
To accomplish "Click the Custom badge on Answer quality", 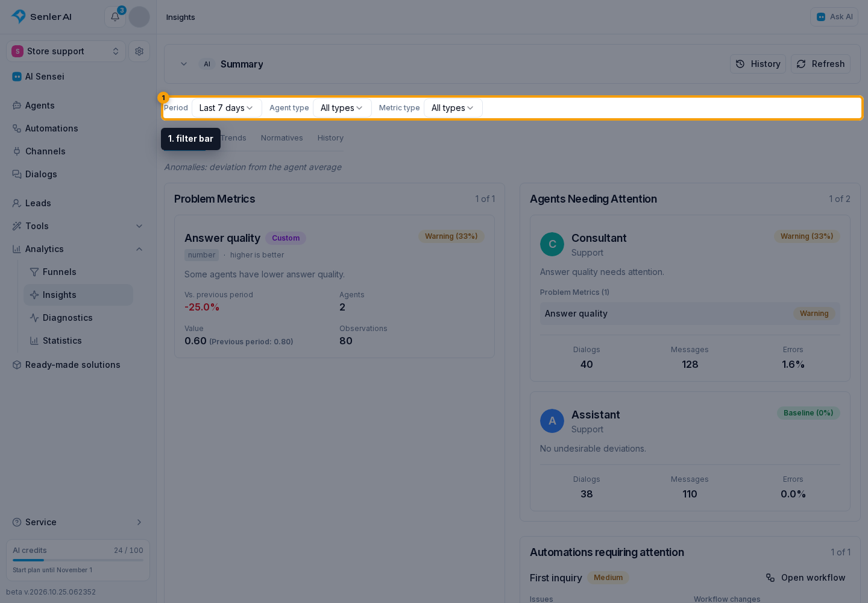I will pos(286,238).
